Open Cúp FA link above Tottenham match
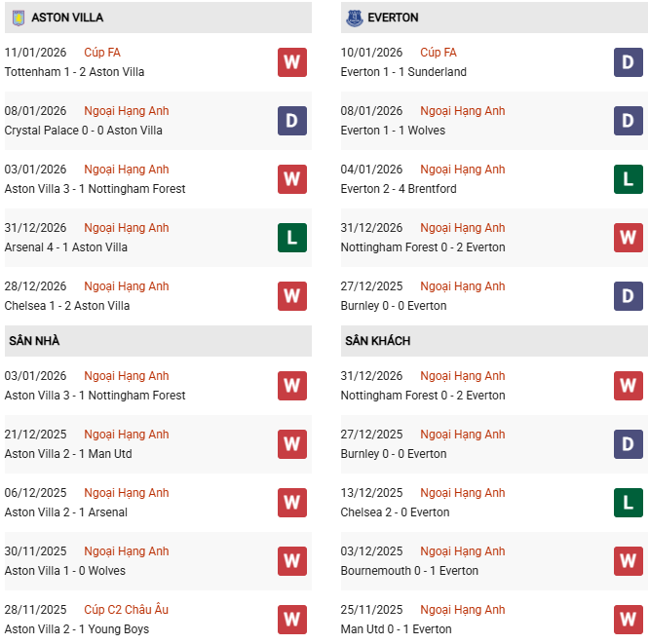Viewport: 649px width, 644px height. click(x=102, y=53)
